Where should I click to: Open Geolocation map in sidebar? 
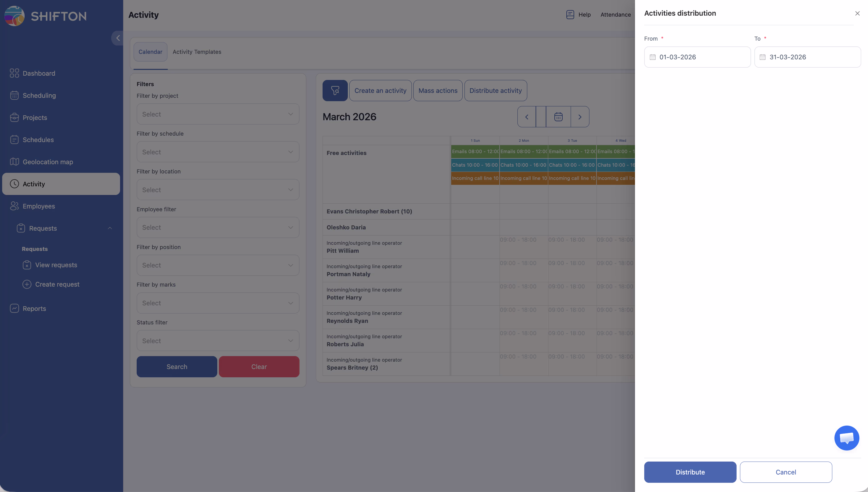[48, 162]
